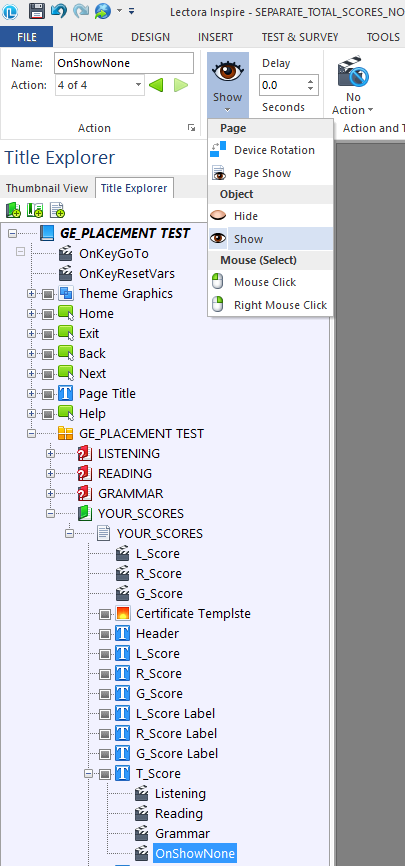The image size is (405, 866).
Task: Expand the Help button node
Action: 31,414
